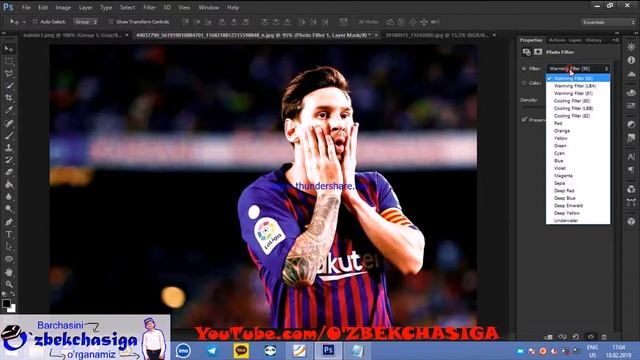Click the delete adjustment trash icon
Screen dimensions: 640x360
tap(604, 337)
